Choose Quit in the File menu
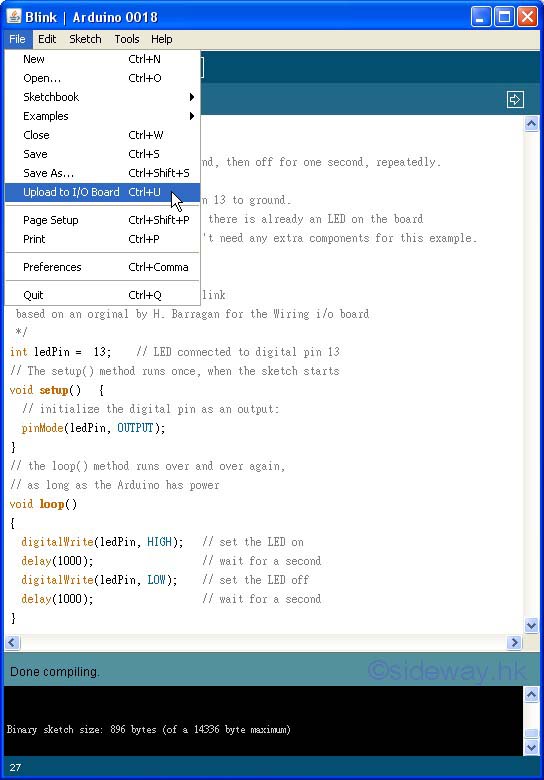This screenshot has width=544, height=780. 102,295
